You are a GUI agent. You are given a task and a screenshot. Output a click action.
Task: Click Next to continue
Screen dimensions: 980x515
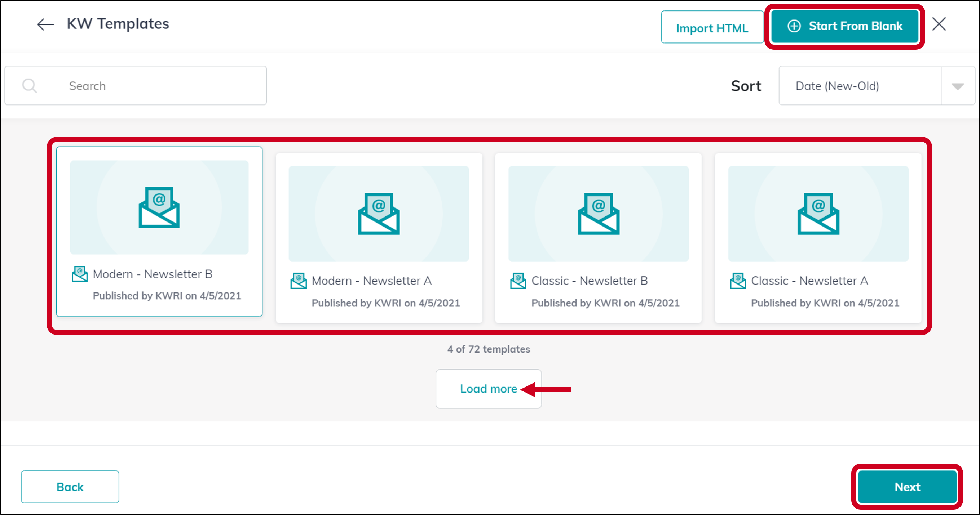[x=907, y=487]
